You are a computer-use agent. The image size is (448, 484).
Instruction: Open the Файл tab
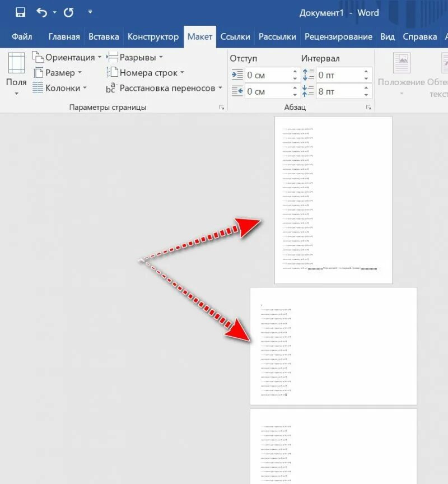click(22, 37)
